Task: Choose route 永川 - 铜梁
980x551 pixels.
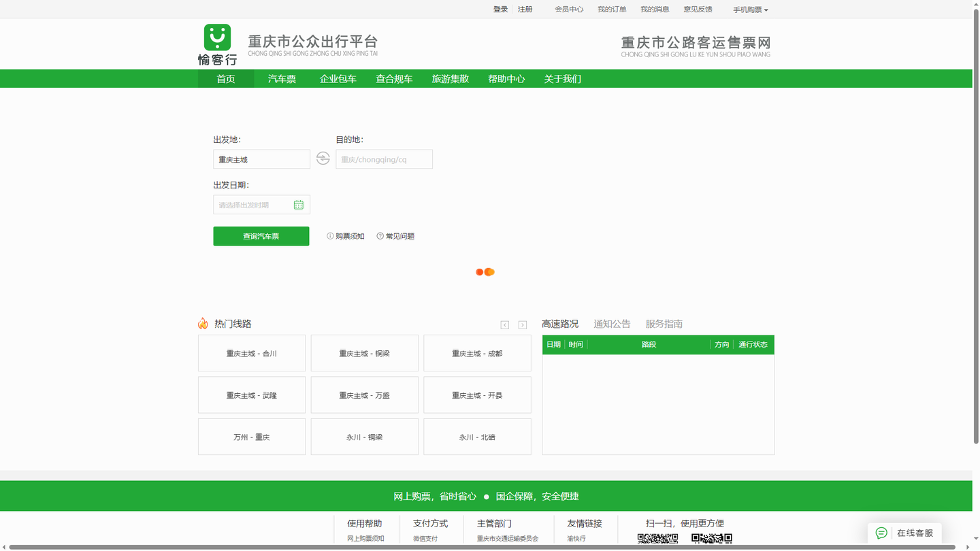Action: coord(365,437)
